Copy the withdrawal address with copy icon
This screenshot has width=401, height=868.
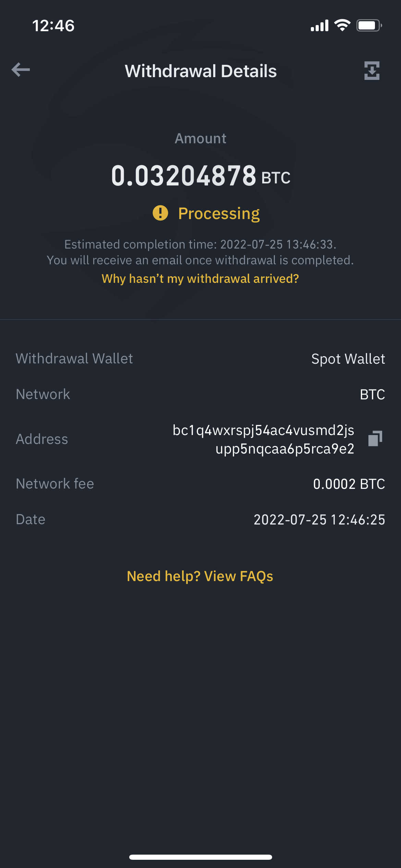(375, 438)
